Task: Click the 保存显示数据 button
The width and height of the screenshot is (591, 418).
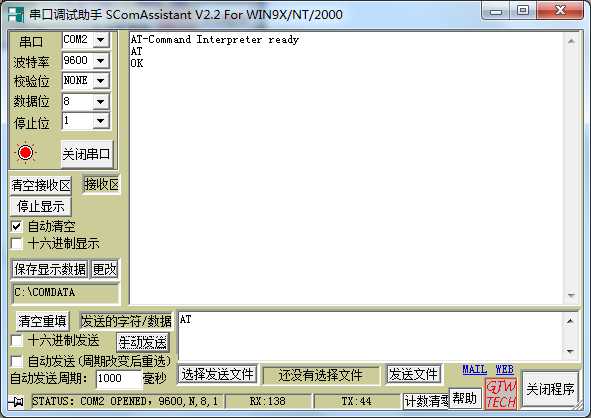Action: pos(50,269)
